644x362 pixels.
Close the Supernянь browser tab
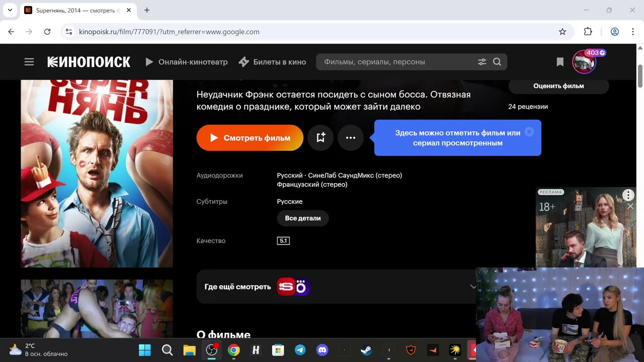click(x=129, y=10)
